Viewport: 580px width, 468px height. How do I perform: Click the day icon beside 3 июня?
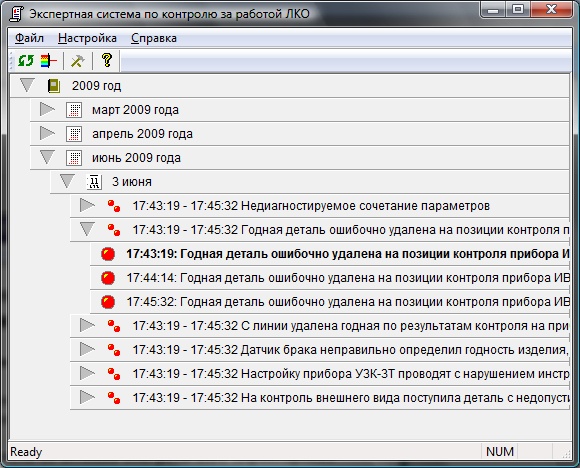tap(94, 182)
